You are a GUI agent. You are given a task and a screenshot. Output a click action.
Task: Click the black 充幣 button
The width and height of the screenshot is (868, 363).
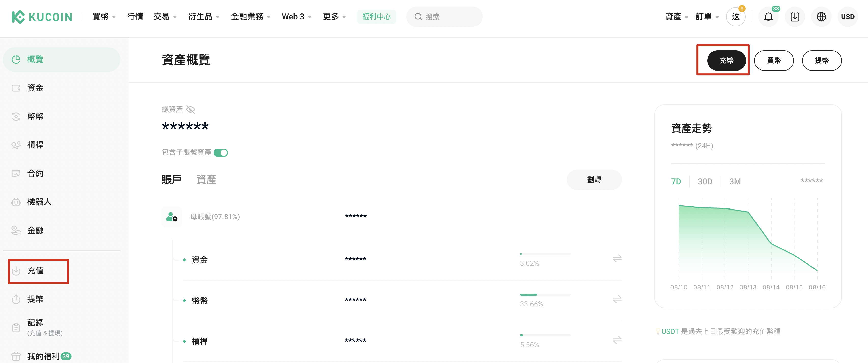(726, 60)
